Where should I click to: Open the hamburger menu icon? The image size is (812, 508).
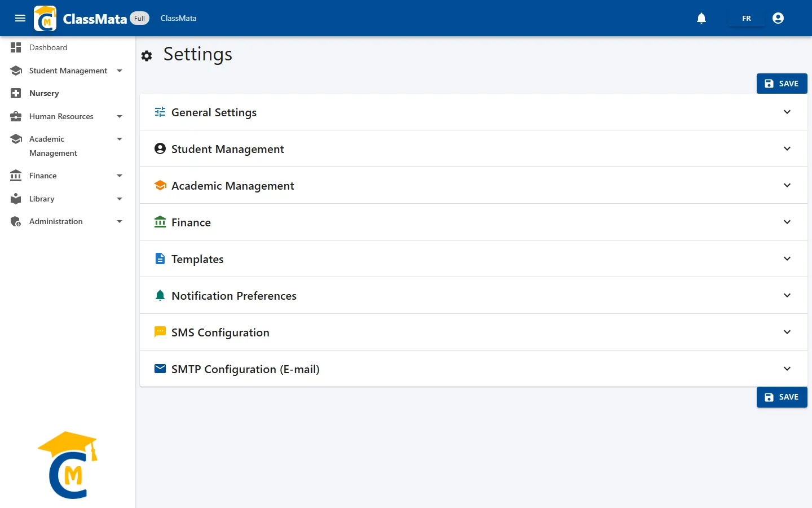(x=20, y=18)
